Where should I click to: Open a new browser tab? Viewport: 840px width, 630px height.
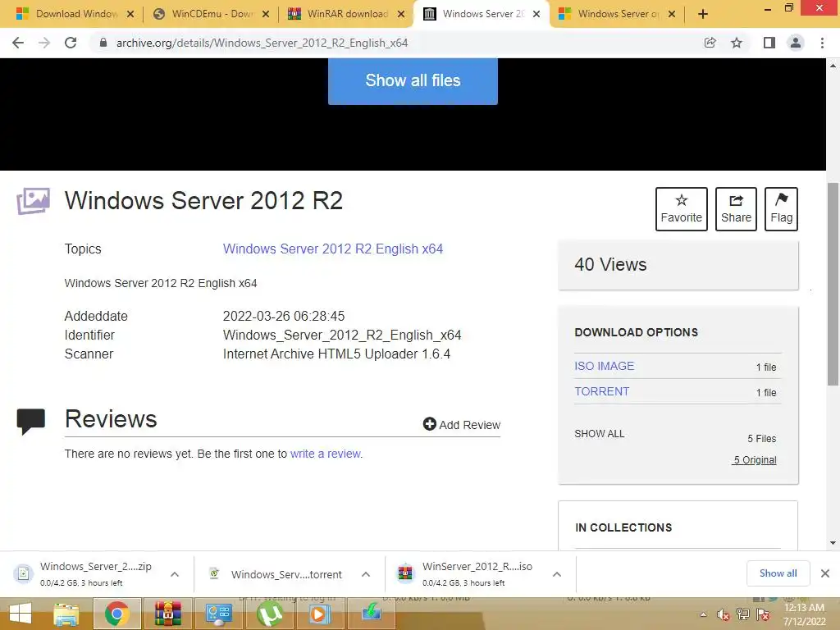pyautogui.click(x=703, y=14)
